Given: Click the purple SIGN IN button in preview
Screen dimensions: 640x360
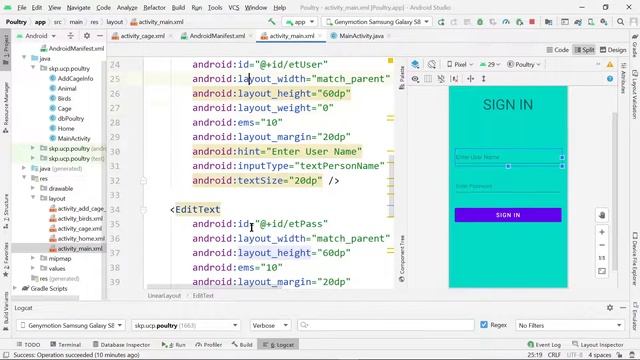Looking at the screenshot, I should coord(508,215).
